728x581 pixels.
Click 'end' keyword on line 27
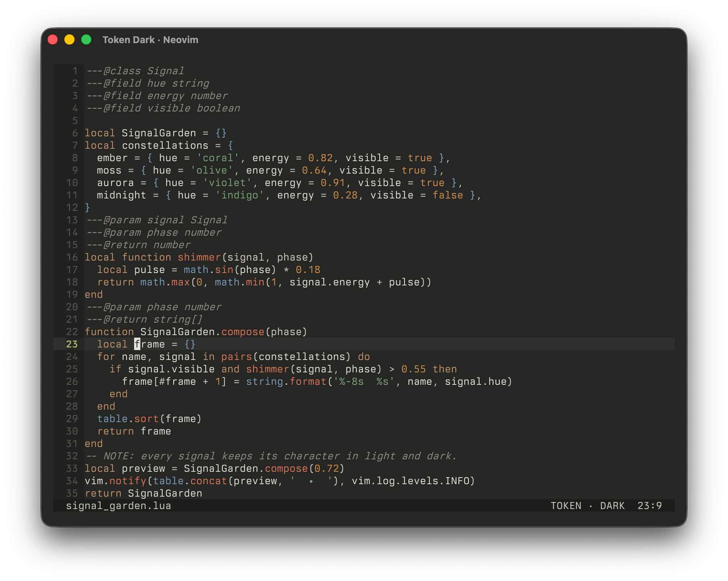[119, 394]
